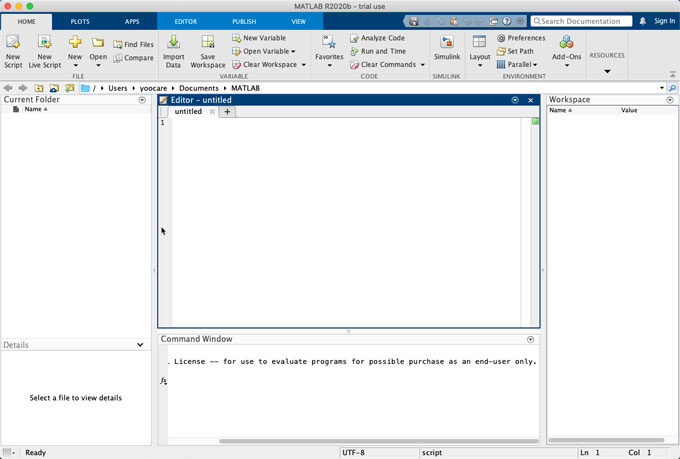Click Find Files
This screenshot has height=459, width=680.
point(134,44)
